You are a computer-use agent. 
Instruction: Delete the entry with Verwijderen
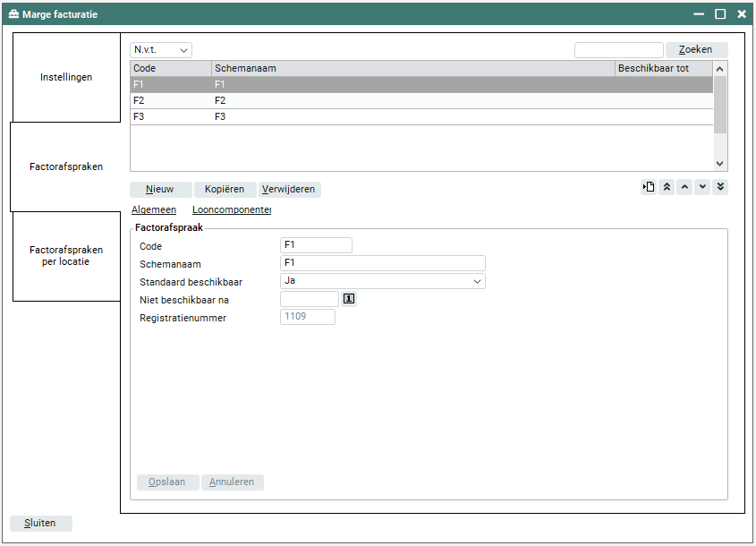289,189
